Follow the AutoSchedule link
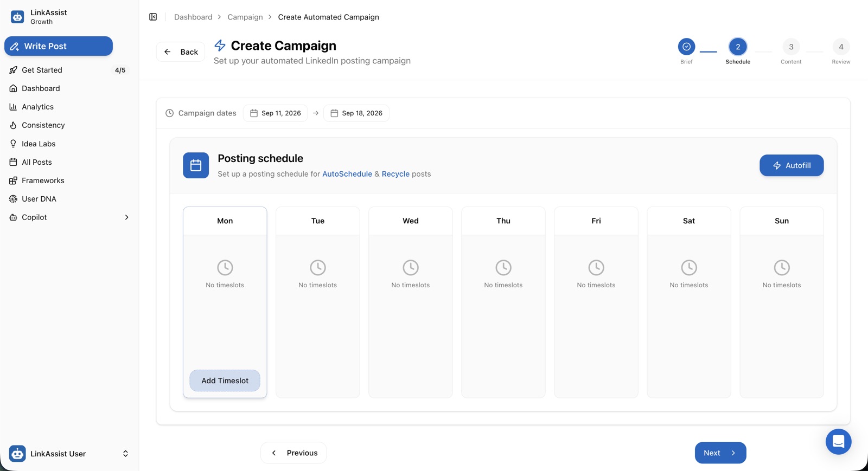Image resolution: width=868 pixels, height=471 pixels. click(347, 174)
